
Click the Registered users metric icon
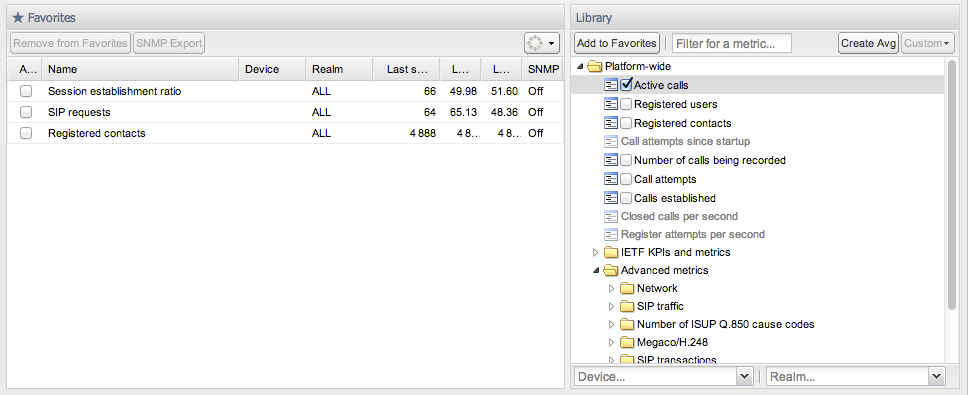611,104
